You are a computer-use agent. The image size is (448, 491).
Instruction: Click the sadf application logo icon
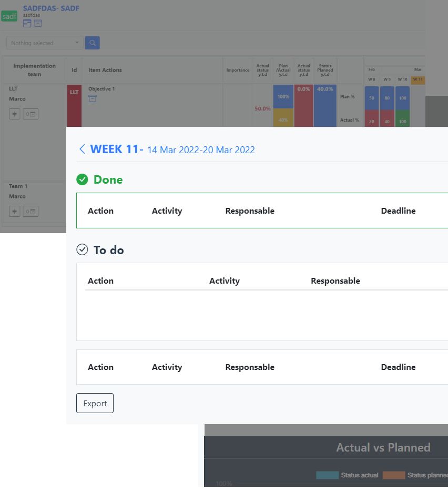pos(9,16)
